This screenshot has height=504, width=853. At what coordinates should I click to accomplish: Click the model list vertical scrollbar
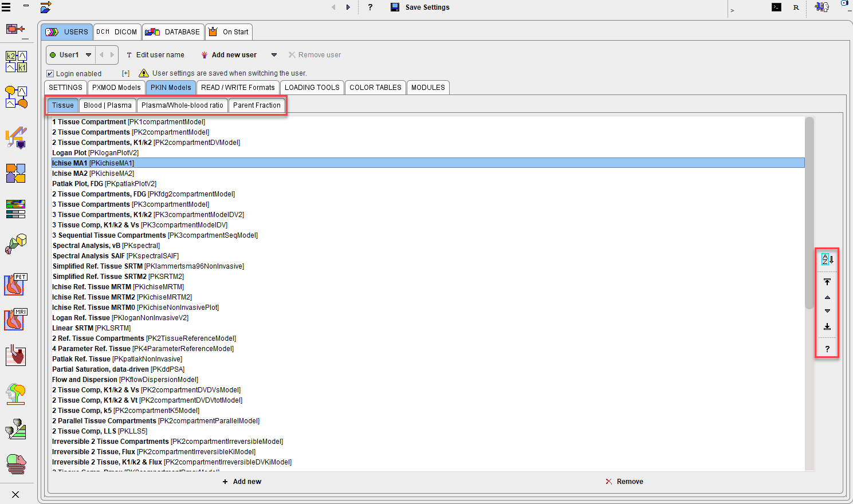[x=809, y=213]
